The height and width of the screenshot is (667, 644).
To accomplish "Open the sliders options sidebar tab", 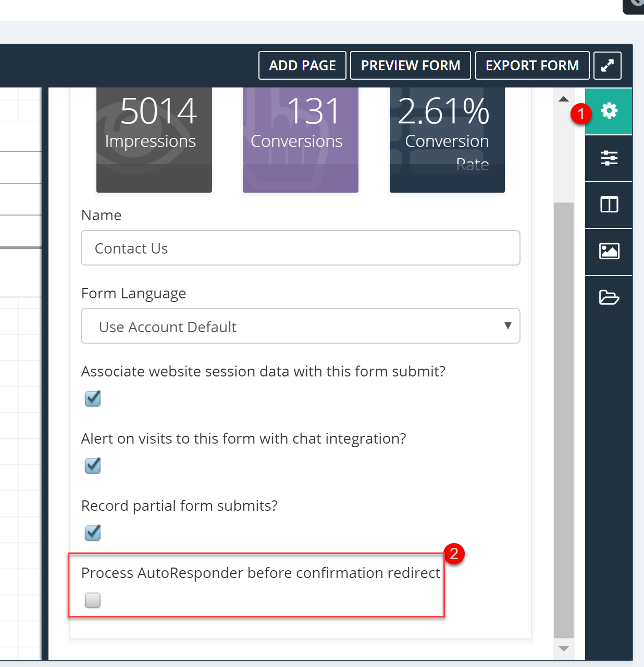I will (x=609, y=158).
